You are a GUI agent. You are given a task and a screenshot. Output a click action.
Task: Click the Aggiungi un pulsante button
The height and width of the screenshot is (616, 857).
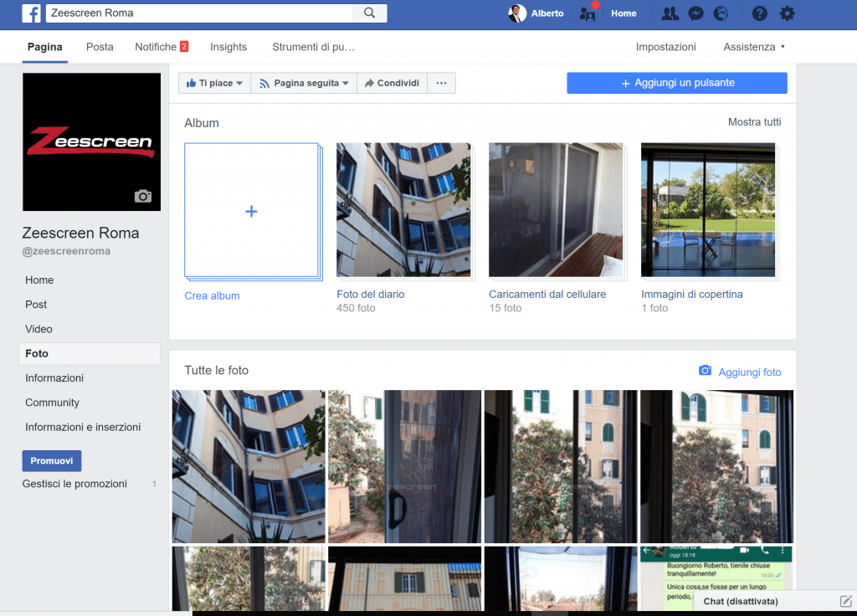tap(676, 83)
